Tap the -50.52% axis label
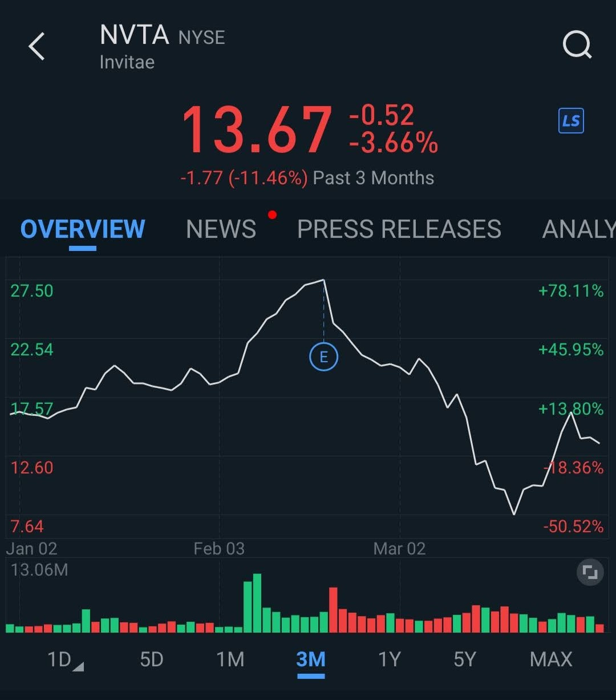This screenshot has height=700, width=616. coord(573,526)
